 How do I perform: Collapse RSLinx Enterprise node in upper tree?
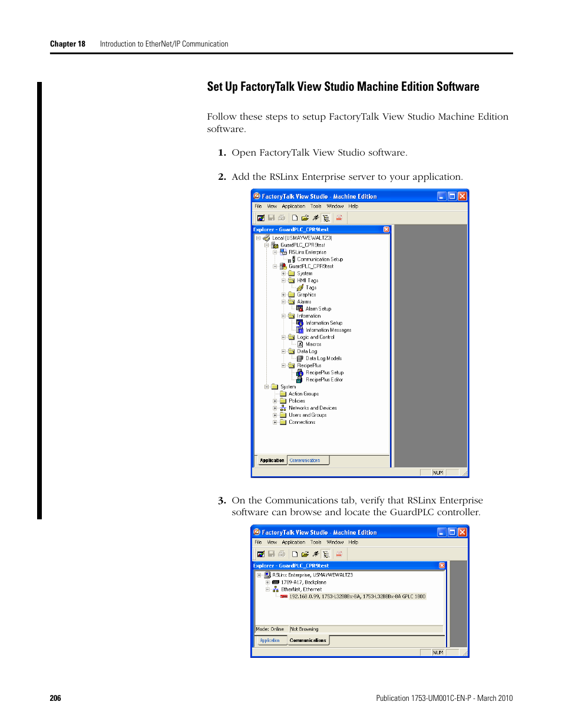click(275, 252)
